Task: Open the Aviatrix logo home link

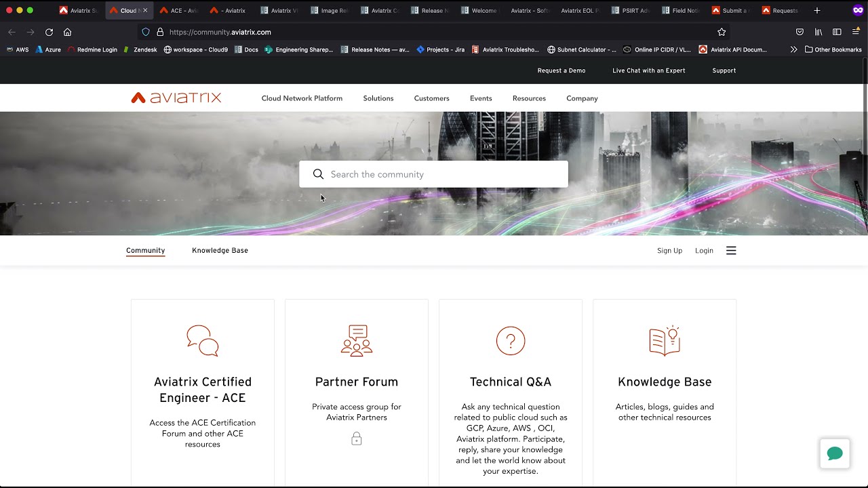Action: 176,98
